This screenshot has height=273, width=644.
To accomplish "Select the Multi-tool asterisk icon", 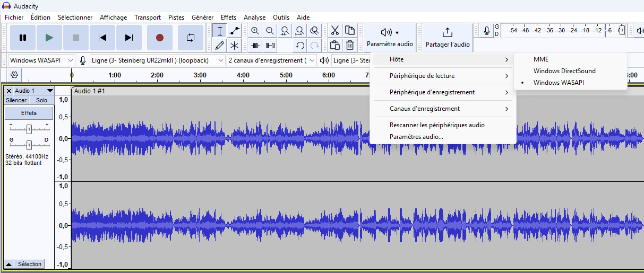I will (234, 45).
